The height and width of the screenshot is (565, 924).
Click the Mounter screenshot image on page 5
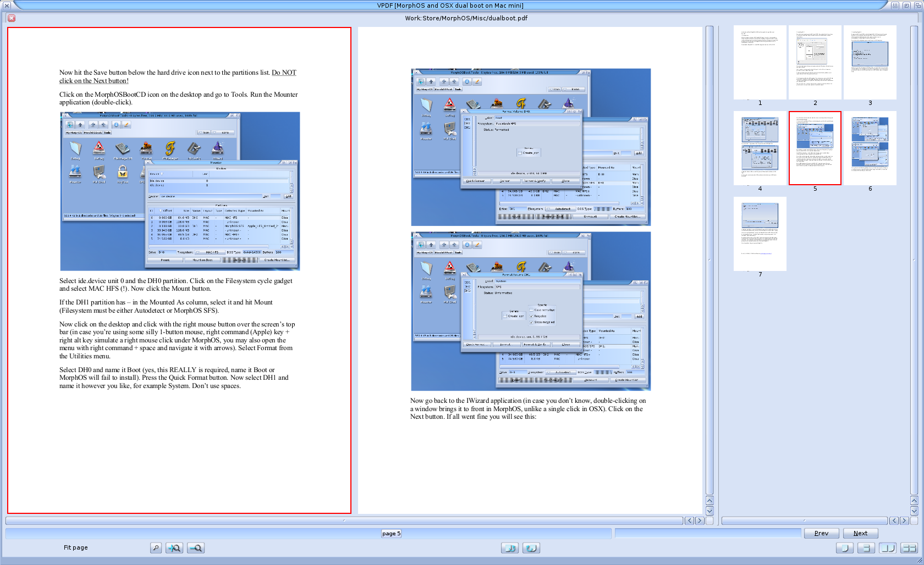click(180, 191)
